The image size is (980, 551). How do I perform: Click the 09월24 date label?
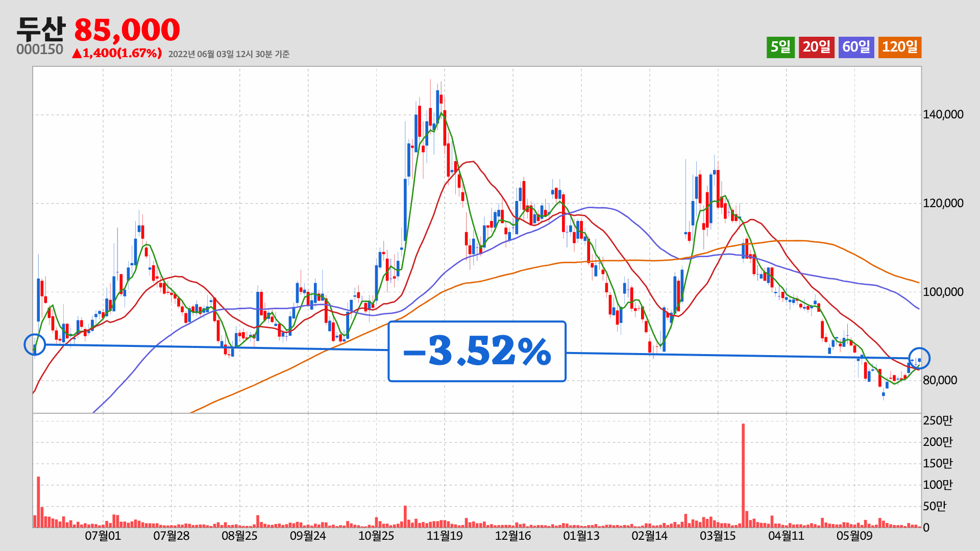pyautogui.click(x=308, y=536)
